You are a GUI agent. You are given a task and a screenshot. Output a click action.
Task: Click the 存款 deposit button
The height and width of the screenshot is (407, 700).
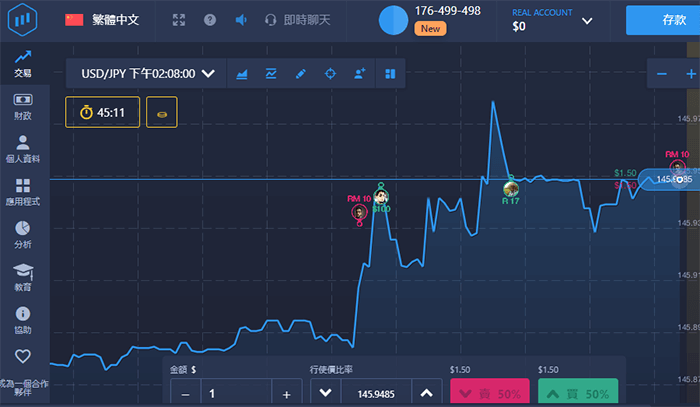coord(662,20)
